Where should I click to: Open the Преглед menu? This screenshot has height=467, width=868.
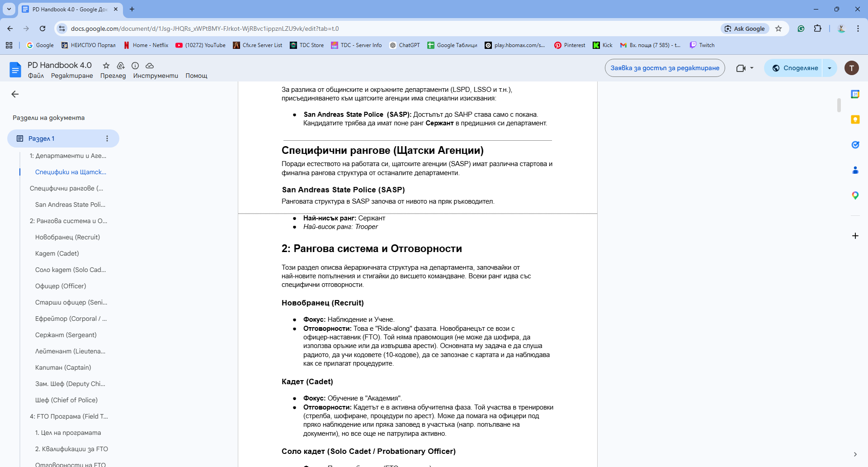113,76
